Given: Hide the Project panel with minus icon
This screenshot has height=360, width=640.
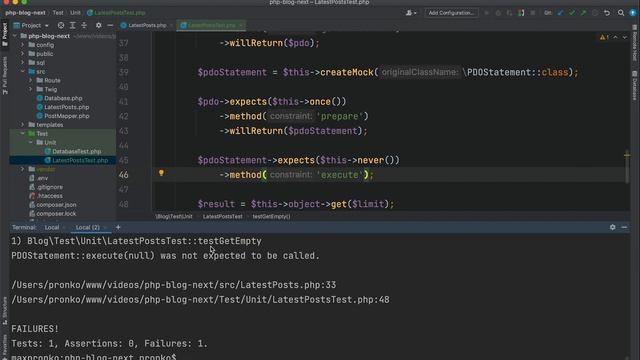Looking at the screenshot, I should tap(110, 25).
